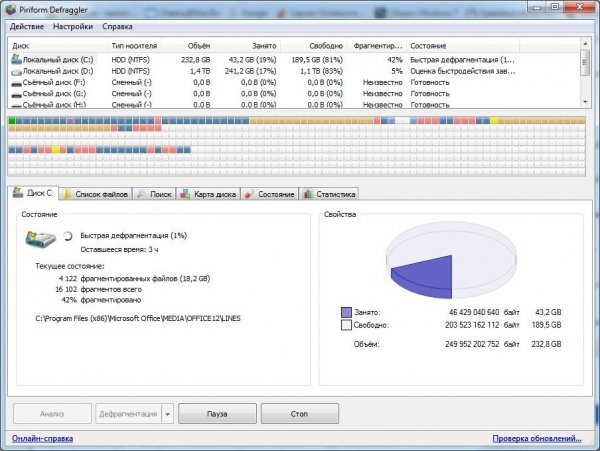Sort by the Тип носителя column header

(x=134, y=46)
